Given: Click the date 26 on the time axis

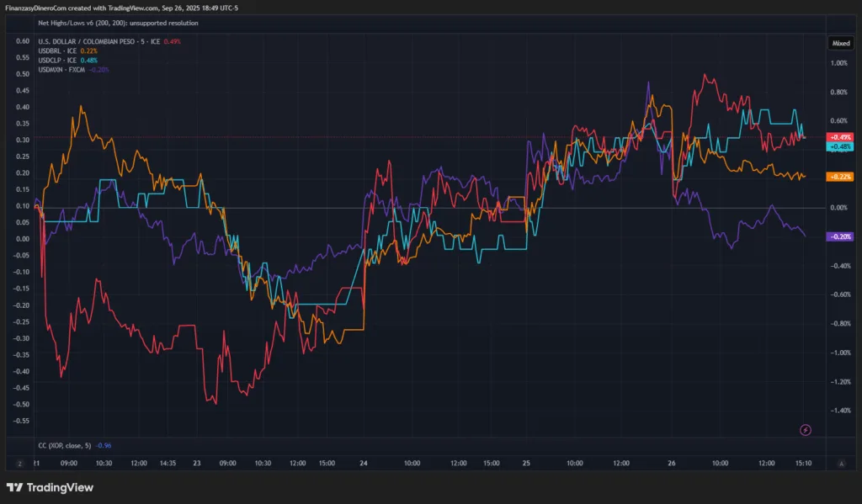Looking at the screenshot, I should point(672,463).
